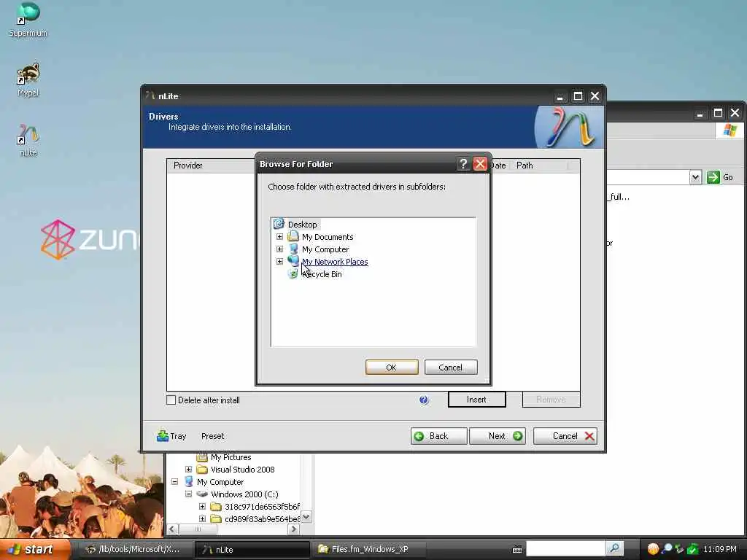Click the taskbar clock 11:09 PM
The width and height of the screenshot is (747, 560).
click(x=720, y=549)
